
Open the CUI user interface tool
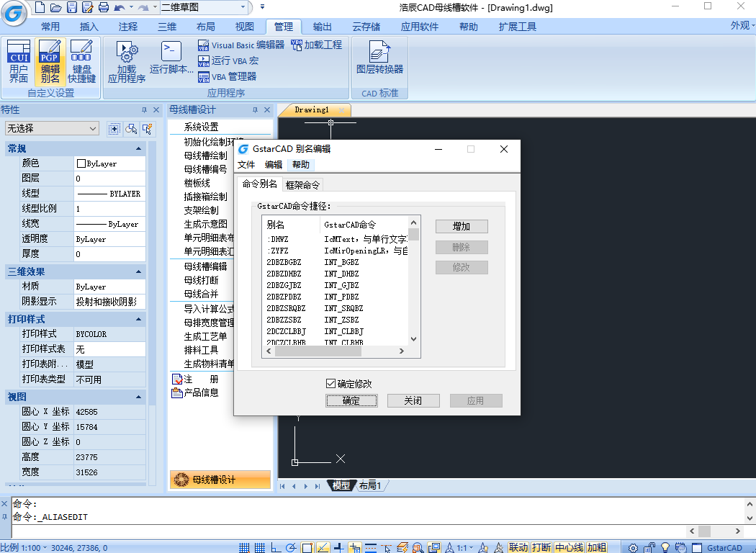click(19, 62)
